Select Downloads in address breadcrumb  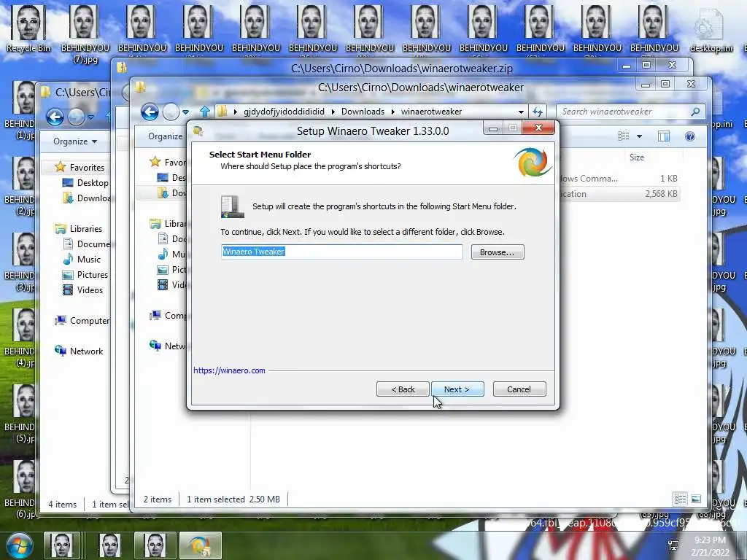(x=363, y=112)
